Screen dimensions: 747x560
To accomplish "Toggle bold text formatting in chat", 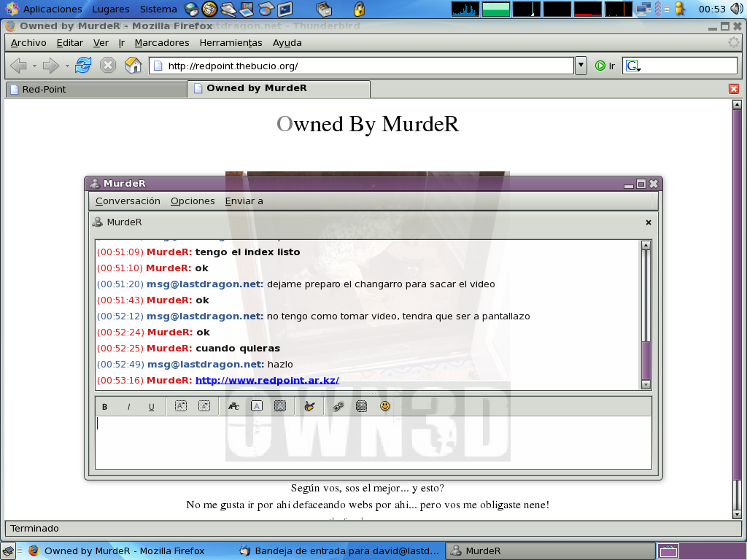I will point(105,407).
